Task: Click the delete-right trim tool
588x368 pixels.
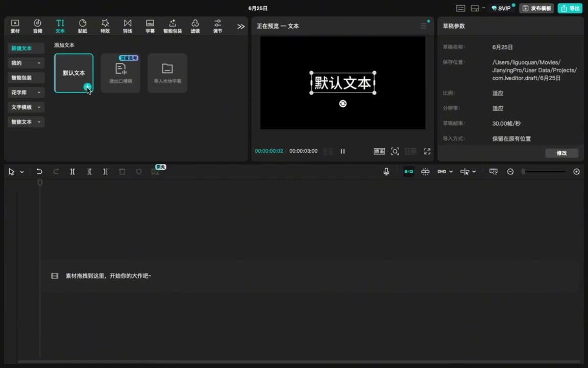Action: pos(105,172)
